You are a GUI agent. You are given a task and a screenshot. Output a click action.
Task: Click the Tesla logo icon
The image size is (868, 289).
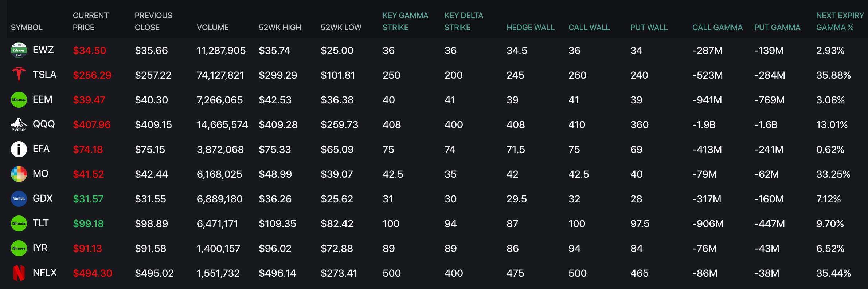[19, 75]
